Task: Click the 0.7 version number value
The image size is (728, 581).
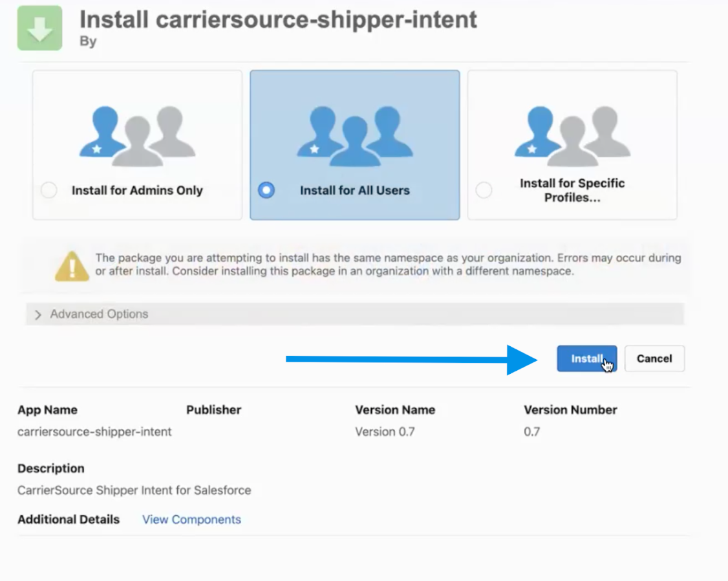Action: (531, 432)
